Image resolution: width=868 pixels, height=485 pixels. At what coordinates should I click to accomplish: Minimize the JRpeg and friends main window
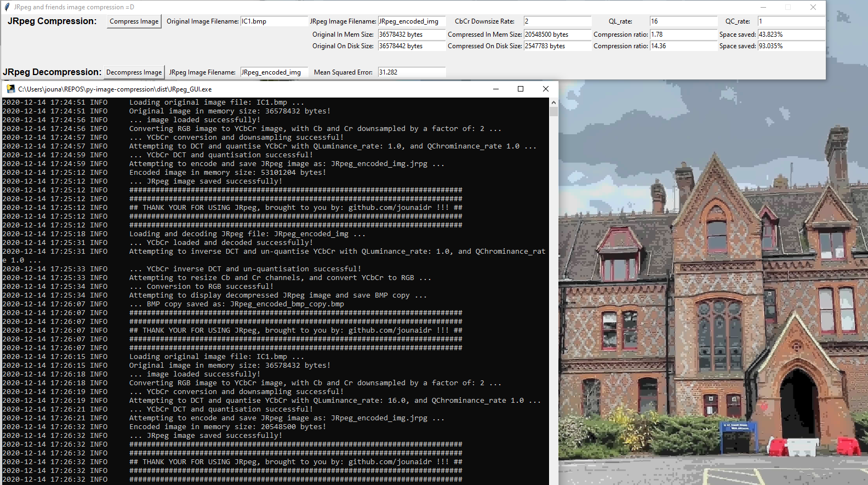[763, 7]
